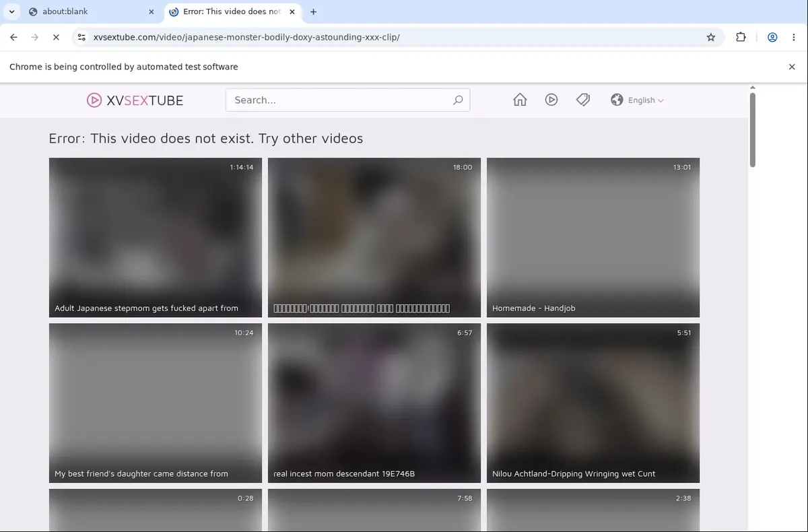
Task: Open the thumbnail with duration 5:51
Action: [593, 403]
